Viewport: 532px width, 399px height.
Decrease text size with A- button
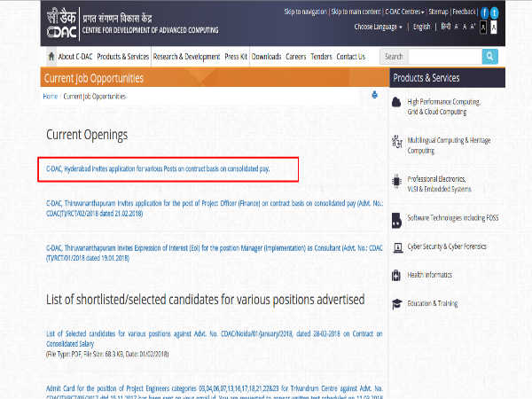(457, 27)
